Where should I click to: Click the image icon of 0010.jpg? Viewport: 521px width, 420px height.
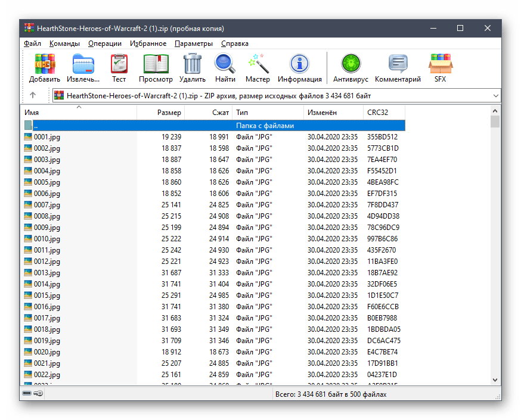(28, 238)
